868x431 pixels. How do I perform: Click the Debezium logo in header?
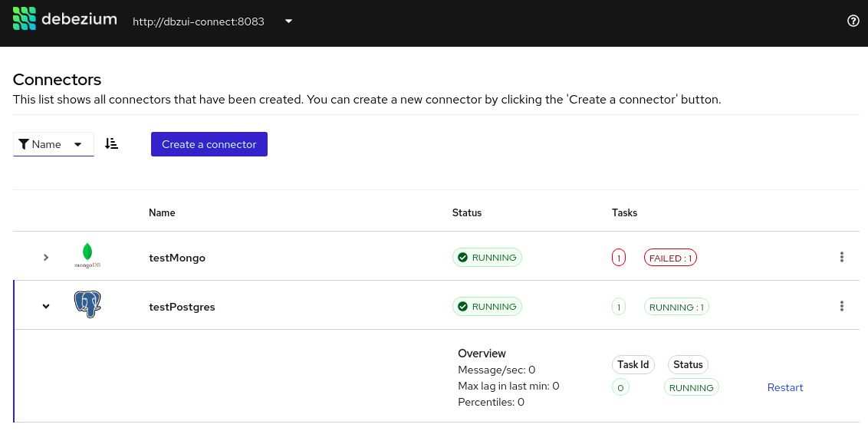point(65,19)
